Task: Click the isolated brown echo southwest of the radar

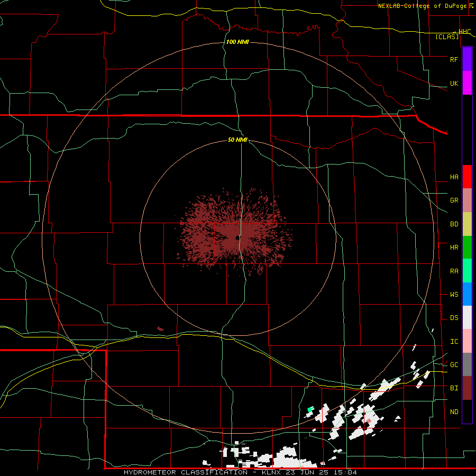Action: click(x=160, y=329)
